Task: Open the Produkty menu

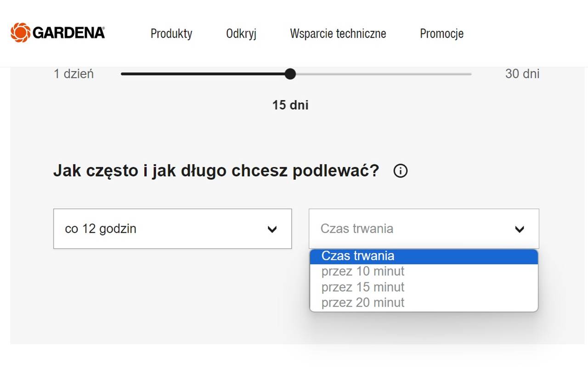Action: pos(171,33)
